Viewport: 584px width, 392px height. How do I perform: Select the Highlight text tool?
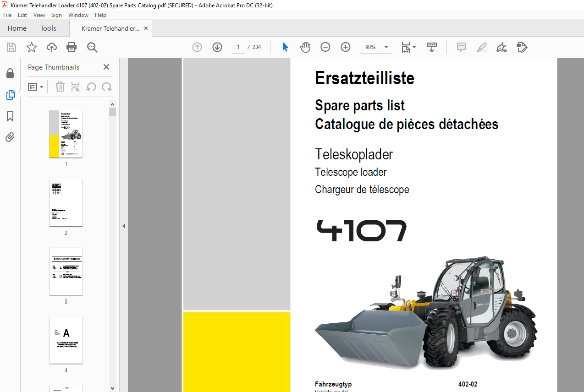[481, 47]
